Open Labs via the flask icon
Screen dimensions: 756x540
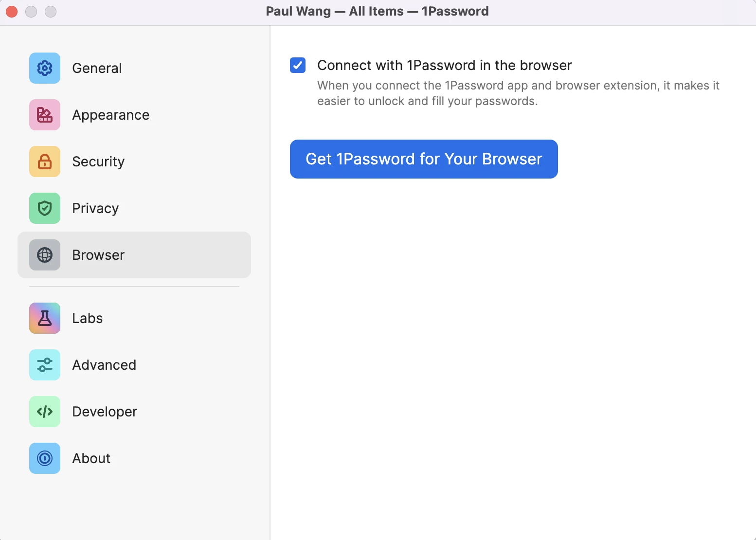45,318
